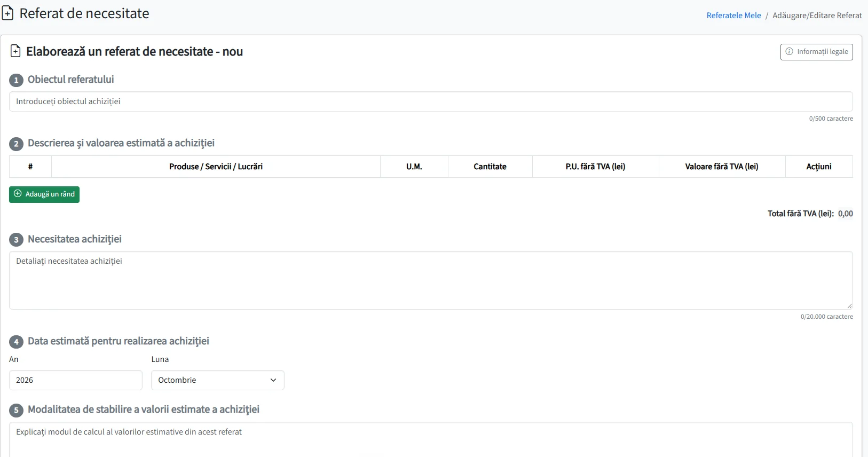Click the step 4 number badge
868x457 pixels.
(16, 342)
